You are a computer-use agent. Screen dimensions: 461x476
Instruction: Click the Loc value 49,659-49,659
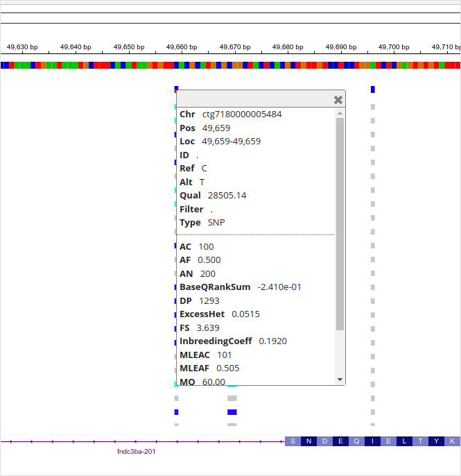[x=232, y=141]
